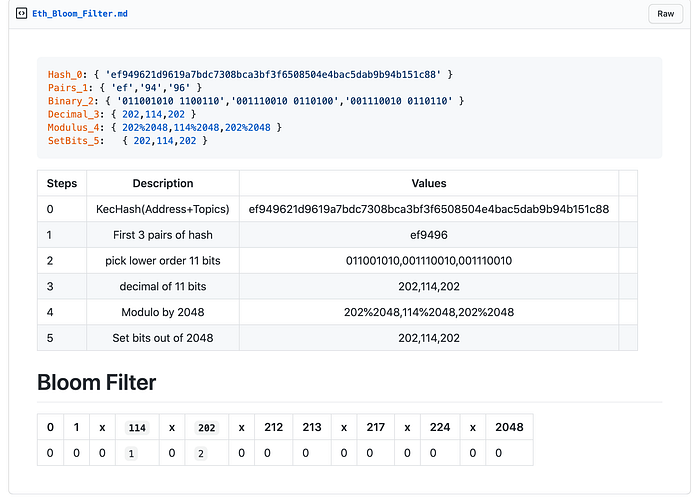Click the code file icon beside Eth_Bloom_Filter.md
Screen dimensions: 700x504
point(21,13)
